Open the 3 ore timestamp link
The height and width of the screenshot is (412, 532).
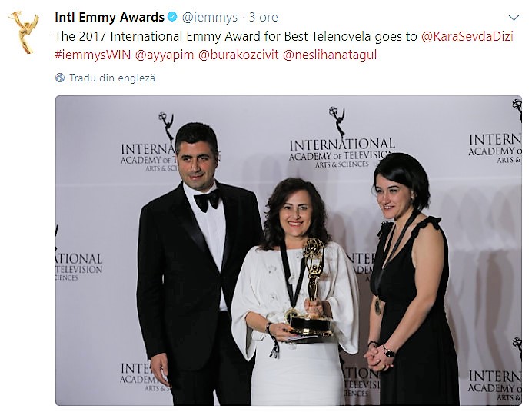(264, 17)
